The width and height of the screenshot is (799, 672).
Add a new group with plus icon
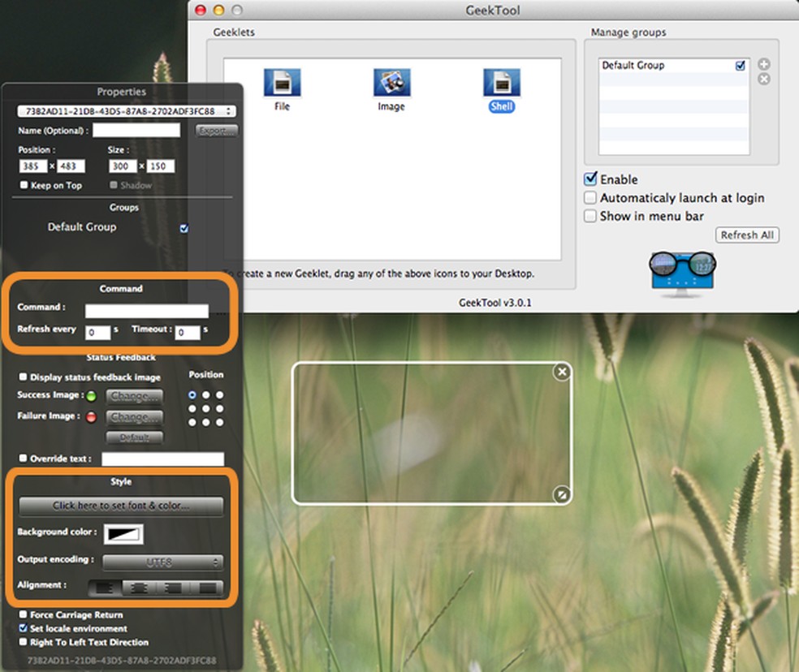(763, 64)
